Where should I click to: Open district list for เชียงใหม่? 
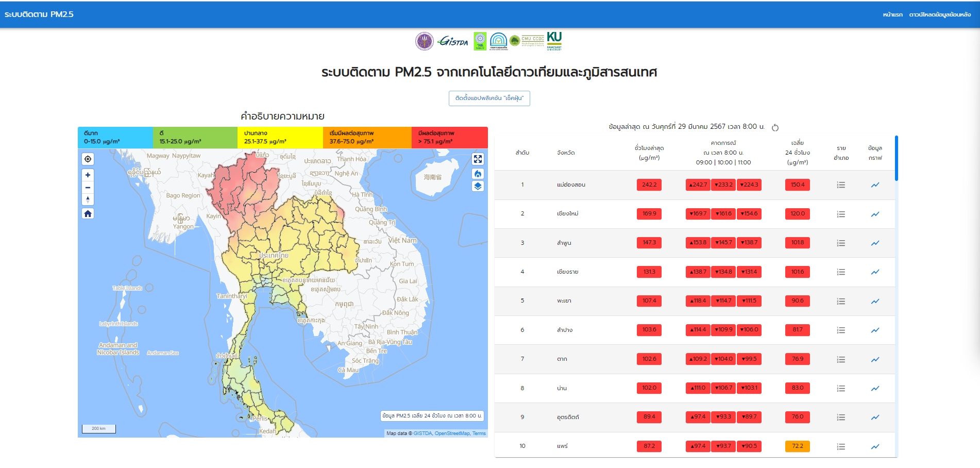click(841, 214)
